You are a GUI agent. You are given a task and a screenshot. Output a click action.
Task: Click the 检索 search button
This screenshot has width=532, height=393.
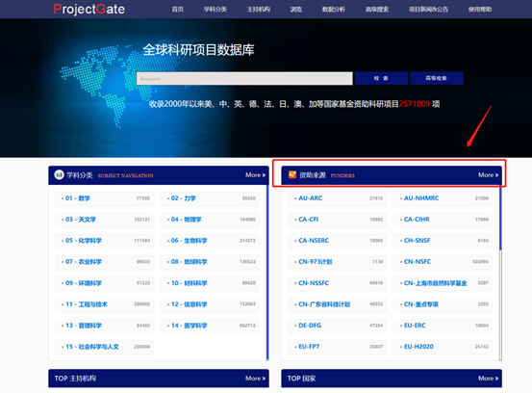381,78
